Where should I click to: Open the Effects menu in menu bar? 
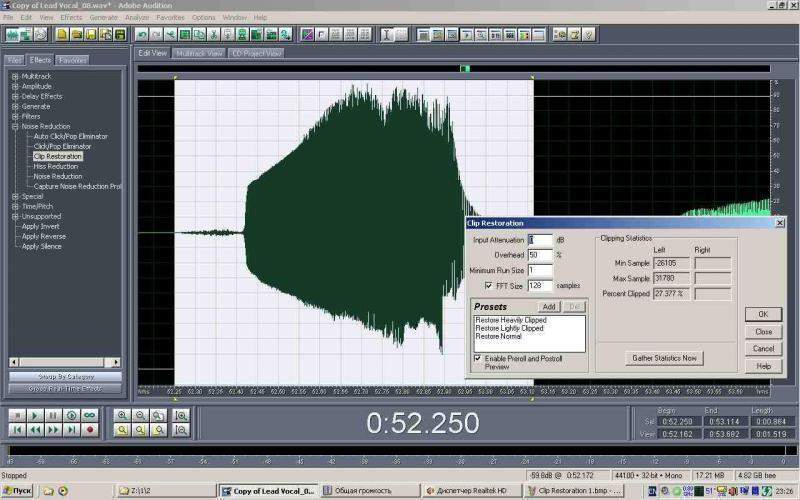click(x=71, y=17)
